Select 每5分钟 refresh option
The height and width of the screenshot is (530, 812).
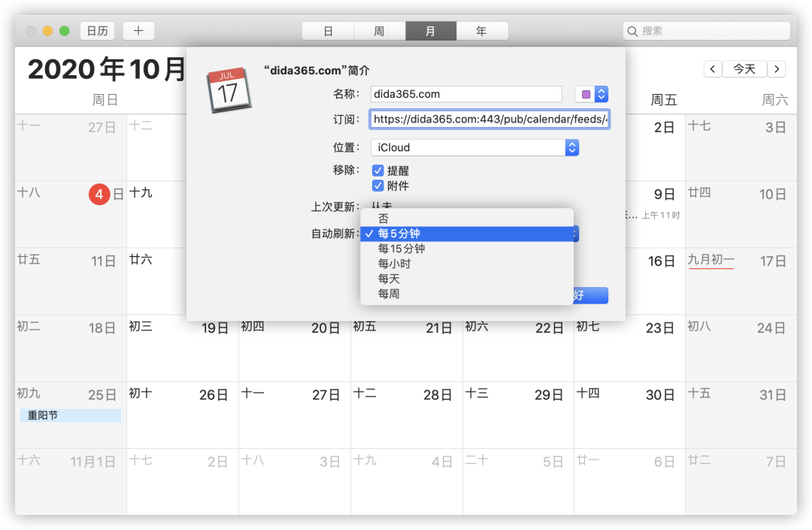coord(467,234)
